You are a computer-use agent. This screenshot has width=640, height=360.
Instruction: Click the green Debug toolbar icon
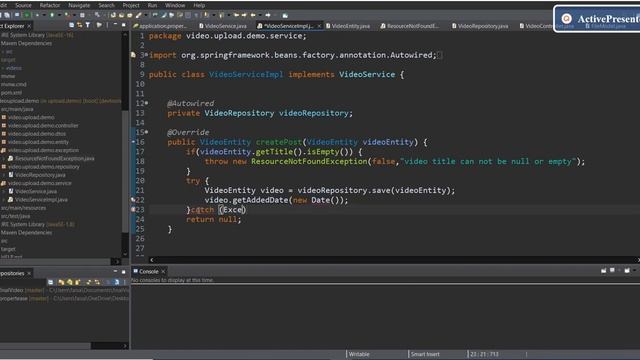coord(27,15)
